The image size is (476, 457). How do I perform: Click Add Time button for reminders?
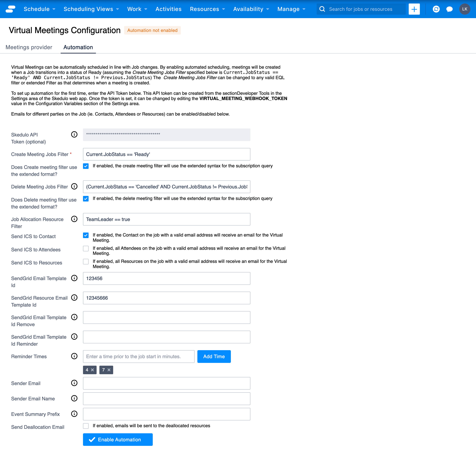[x=214, y=356]
